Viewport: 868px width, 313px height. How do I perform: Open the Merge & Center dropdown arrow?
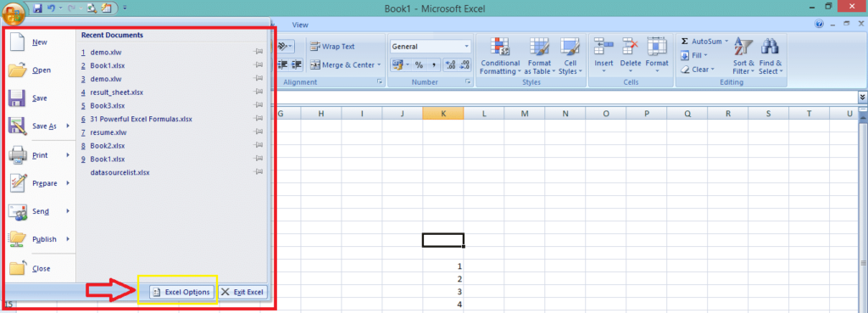(379, 64)
